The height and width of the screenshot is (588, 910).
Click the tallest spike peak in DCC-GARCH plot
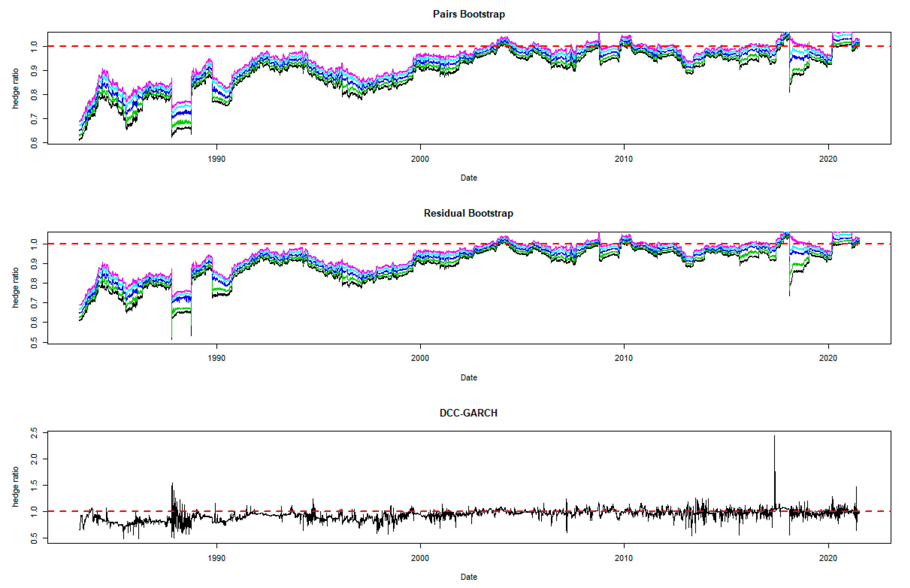pyautogui.click(x=775, y=436)
